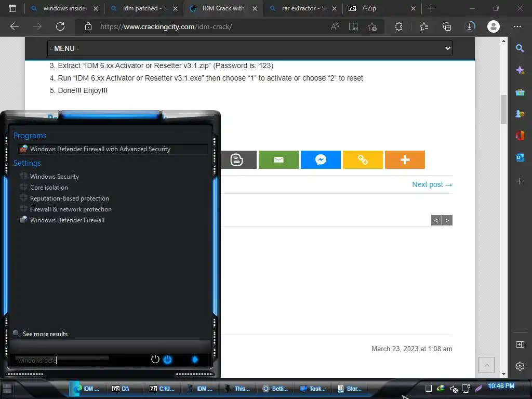Screen dimensions: 532x399
Task: Open Copilot sparkle icon in sidebar
Action: [520, 70]
